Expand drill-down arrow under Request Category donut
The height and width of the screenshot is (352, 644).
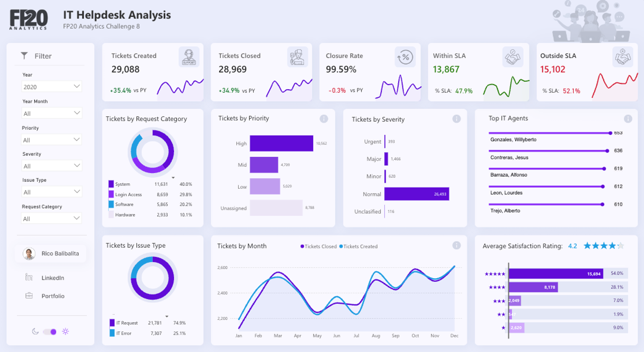pyautogui.click(x=173, y=177)
